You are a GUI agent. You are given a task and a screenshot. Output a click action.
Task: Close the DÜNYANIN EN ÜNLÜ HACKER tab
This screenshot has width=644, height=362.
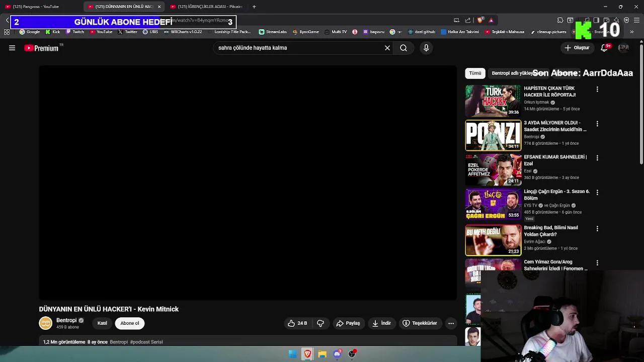(x=159, y=7)
